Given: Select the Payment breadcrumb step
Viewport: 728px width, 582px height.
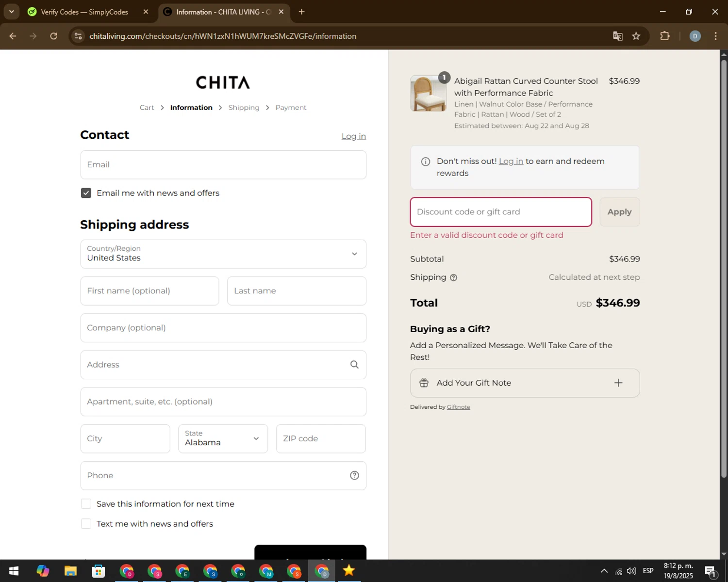Looking at the screenshot, I should coord(291,108).
